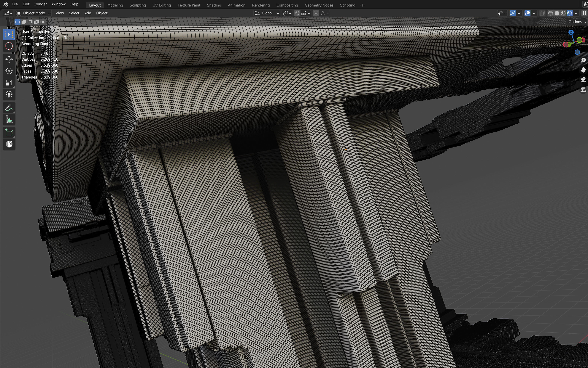
Task: Click the bottom tool icon in left toolbar
Action: pyautogui.click(x=9, y=144)
